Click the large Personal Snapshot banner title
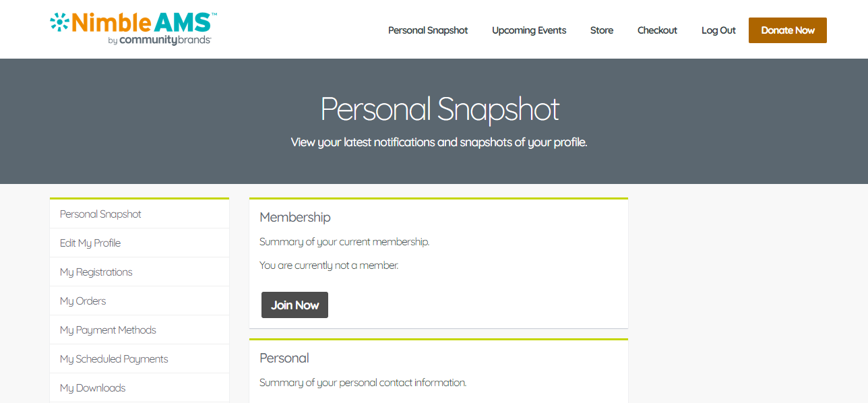 [x=439, y=109]
